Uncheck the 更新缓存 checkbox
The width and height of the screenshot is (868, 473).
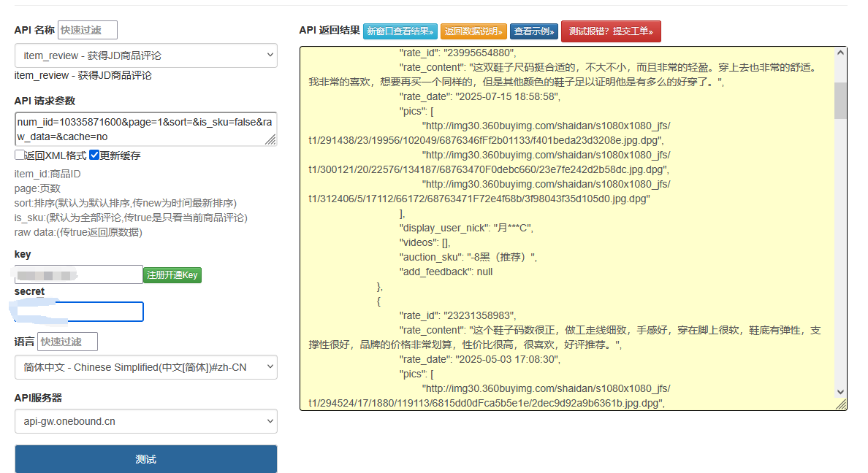point(94,155)
